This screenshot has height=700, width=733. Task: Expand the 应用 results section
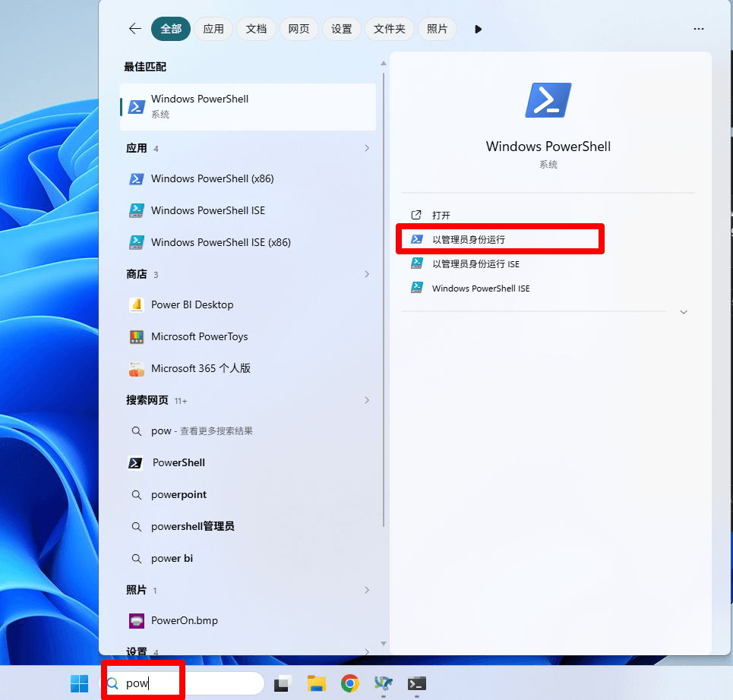coord(367,149)
